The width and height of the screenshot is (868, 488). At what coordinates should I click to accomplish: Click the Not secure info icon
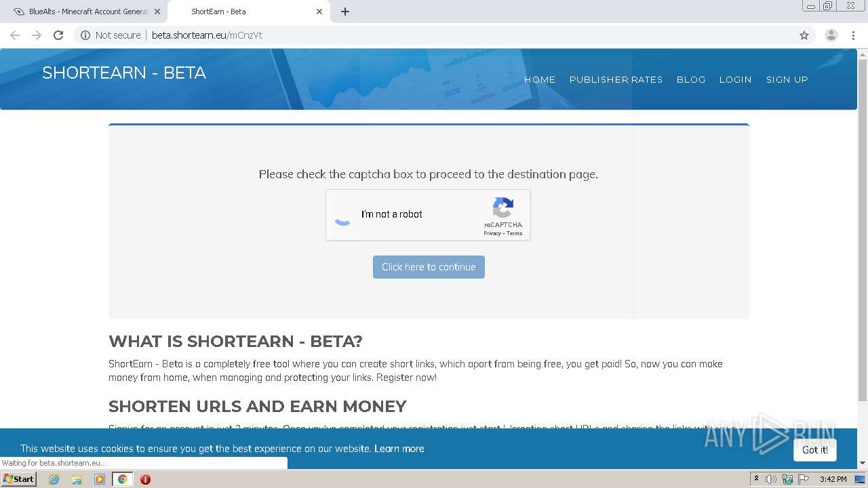pyautogui.click(x=85, y=35)
